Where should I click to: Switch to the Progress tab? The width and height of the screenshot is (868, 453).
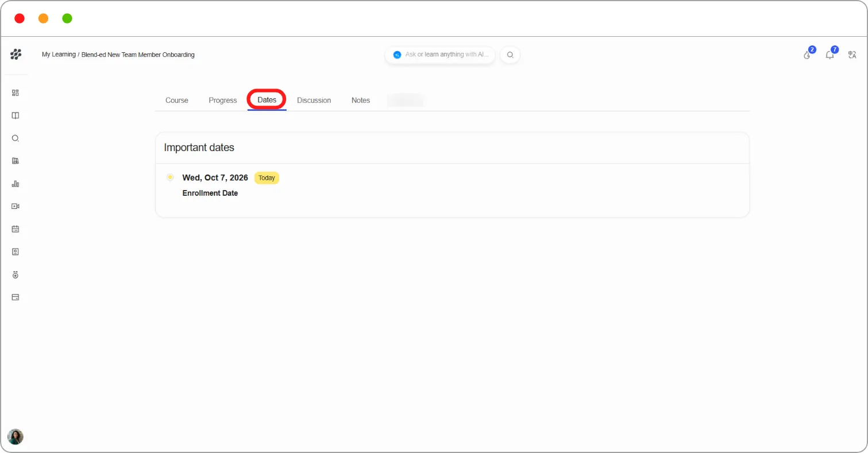pyautogui.click(x=223, y=100)
